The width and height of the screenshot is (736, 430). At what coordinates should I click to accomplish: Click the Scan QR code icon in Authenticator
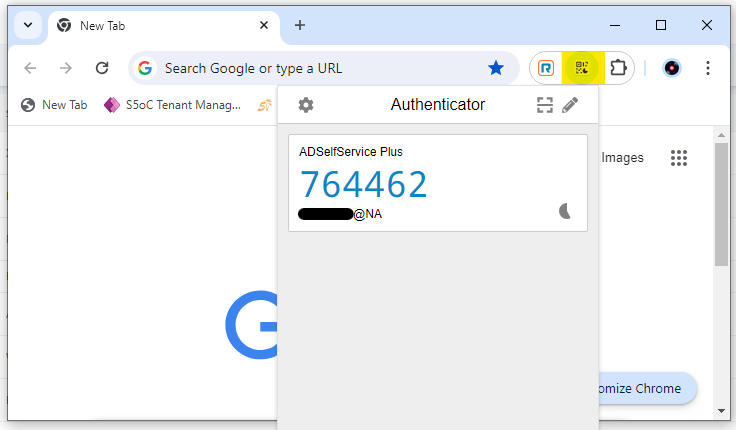(x=544, y=105)
